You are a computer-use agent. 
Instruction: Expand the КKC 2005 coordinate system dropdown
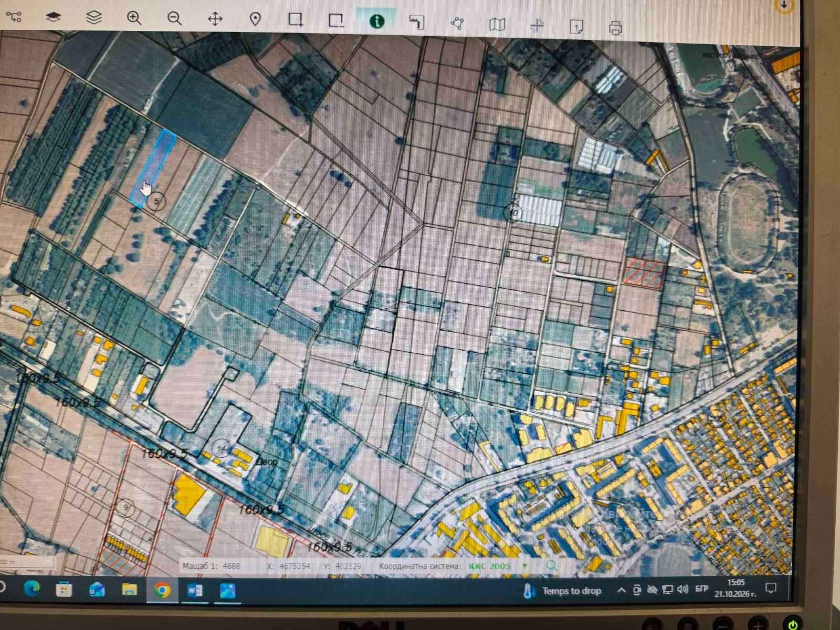(524, 565)
